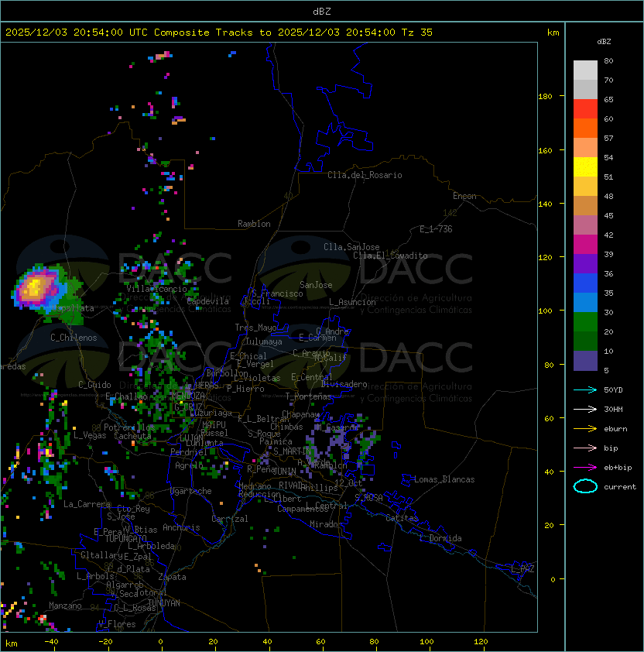
Task: Pick the royal blue 35-36 dBZ swatch
Action: [x=585, y=283]
